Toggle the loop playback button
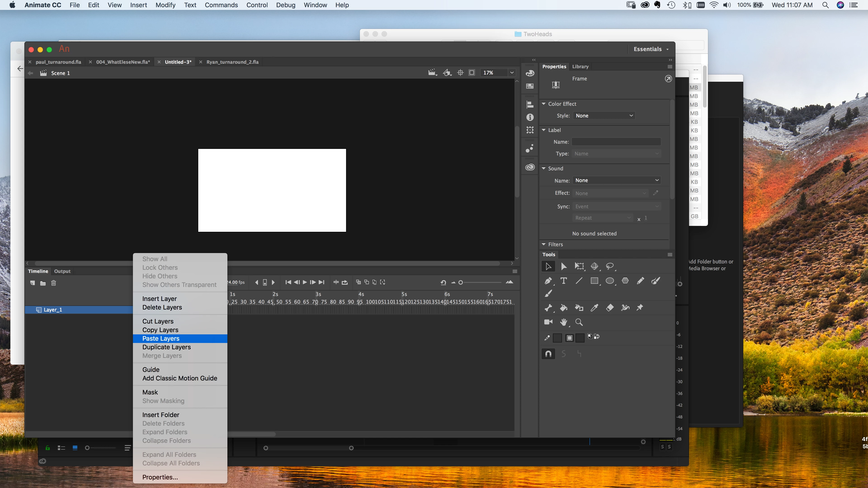The width and height of the screenshot is (868, 488). 344,282
